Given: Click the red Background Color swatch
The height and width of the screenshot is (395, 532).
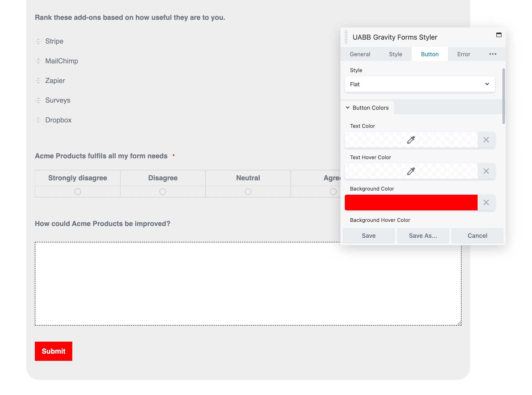Looking at the screenshot, I should 411,203.
